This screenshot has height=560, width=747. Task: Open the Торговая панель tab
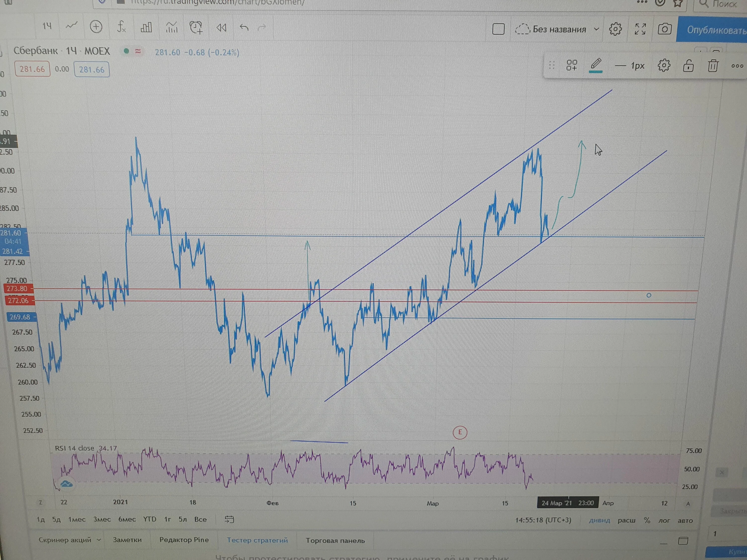(335, 540)
